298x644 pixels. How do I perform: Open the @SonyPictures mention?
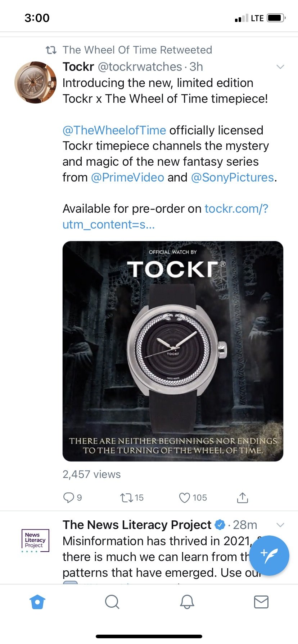point(232,178)
